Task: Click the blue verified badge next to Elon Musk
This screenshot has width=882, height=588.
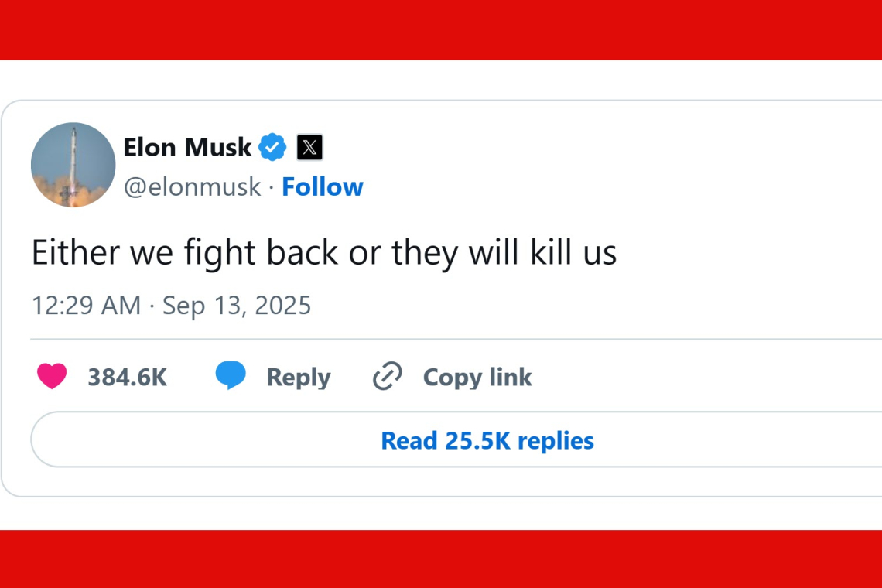Action: click(x=272, y=147)
